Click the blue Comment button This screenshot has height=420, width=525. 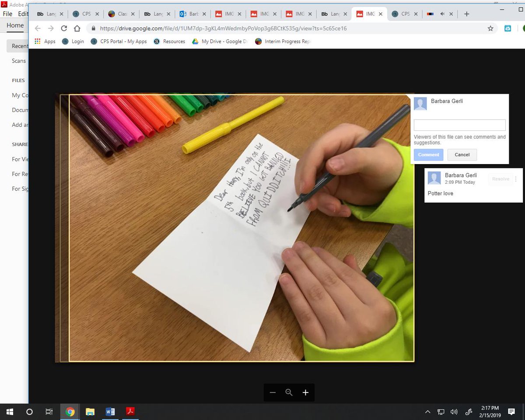428,154
